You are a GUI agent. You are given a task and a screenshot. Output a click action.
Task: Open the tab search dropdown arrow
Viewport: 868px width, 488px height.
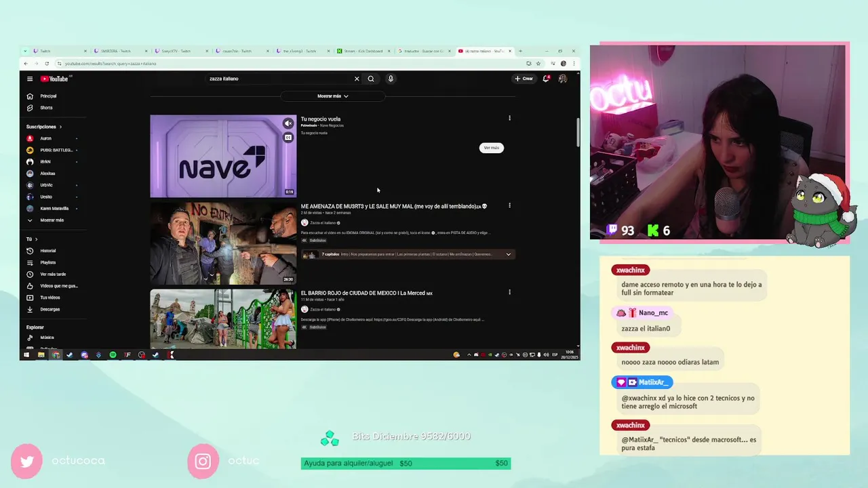pos(26,51)
